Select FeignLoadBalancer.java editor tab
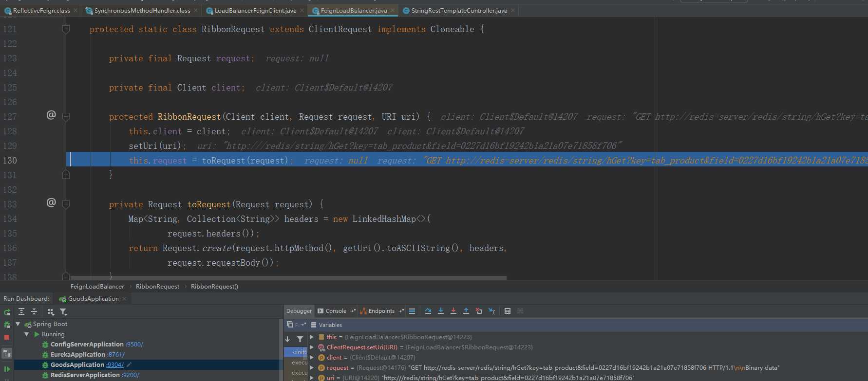 point(354,10)
